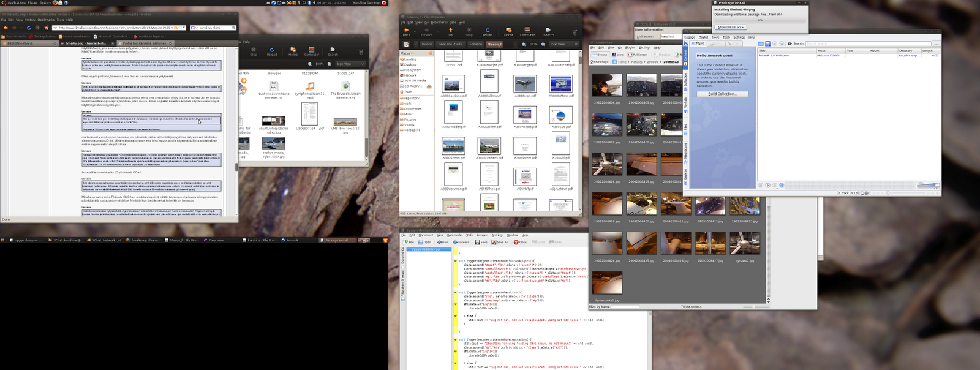Image resolution: width=980 pixels, height=370 pixels.
Task: Open Computer in Mason_f File Browser toolbar
Action: coord(527,31)
